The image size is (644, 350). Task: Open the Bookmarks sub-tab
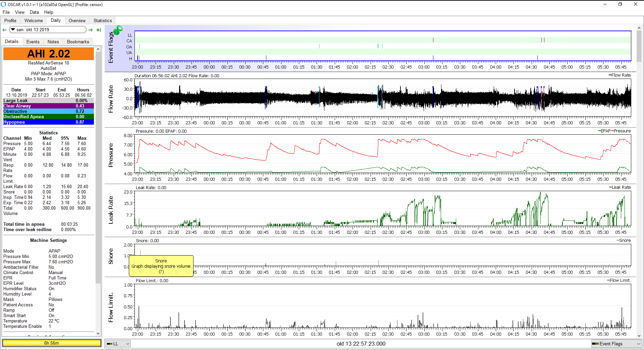pyautogui.click(x=78, y=42)
